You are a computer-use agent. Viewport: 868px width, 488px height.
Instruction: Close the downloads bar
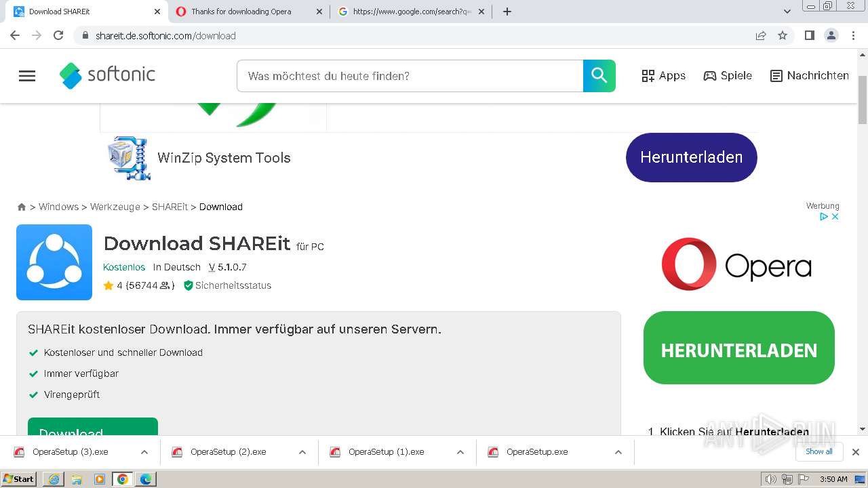pyautogui.click(x=856, y=452)
